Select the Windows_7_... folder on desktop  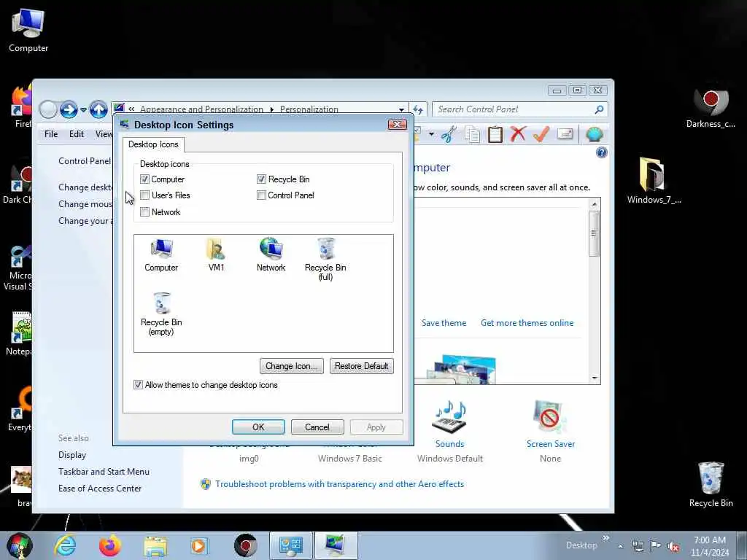coord(654,181)
